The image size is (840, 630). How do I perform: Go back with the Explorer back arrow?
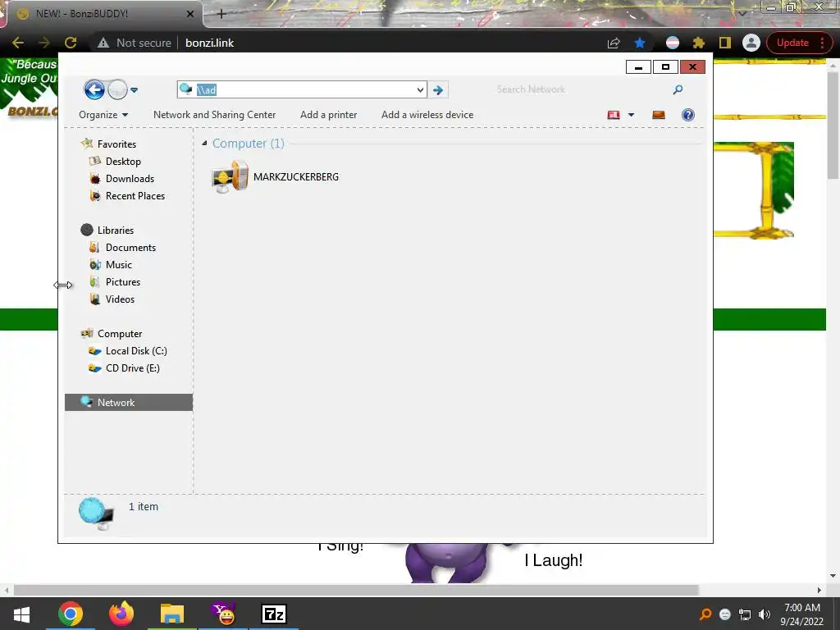pos(94,90)
